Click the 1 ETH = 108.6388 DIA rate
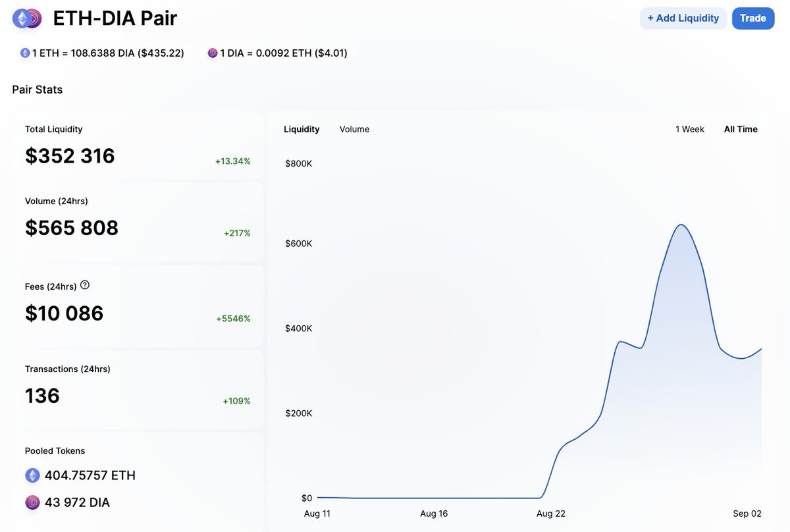 click(x=108, y=53)
